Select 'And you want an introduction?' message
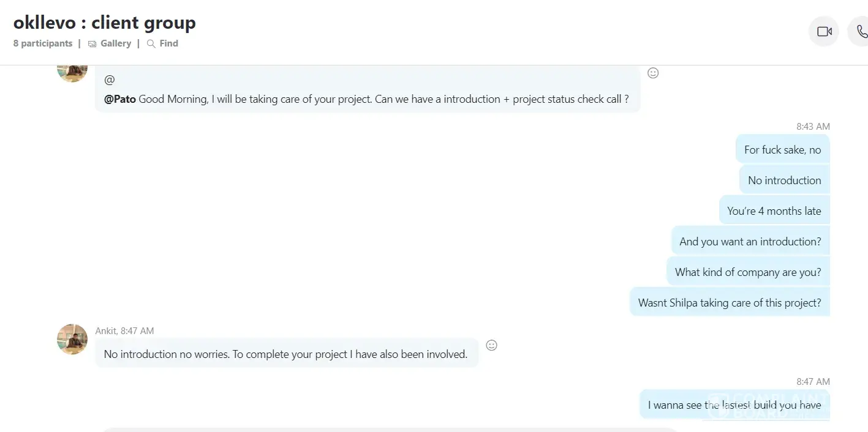868x432 pixels. tap(750, 242)
